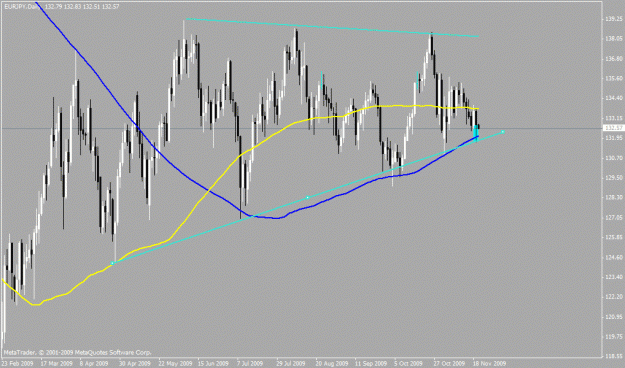Click the 127.05 price axis label
This screenshot has height=368, width=625.
614,218
